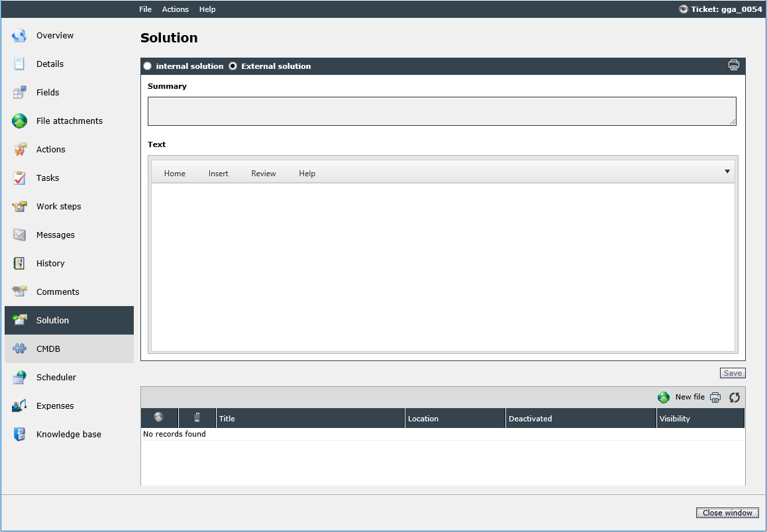This screenshot has height=532, width=767.
Task: Select the External solution radio button
Action: [x=233, y=66]
